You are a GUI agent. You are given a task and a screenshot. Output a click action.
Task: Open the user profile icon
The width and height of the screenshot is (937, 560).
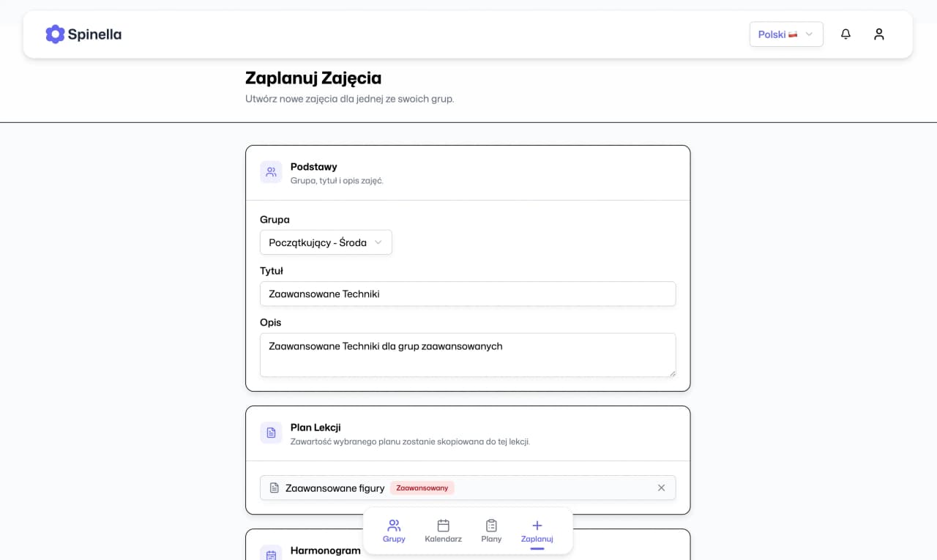click(879, 34)
